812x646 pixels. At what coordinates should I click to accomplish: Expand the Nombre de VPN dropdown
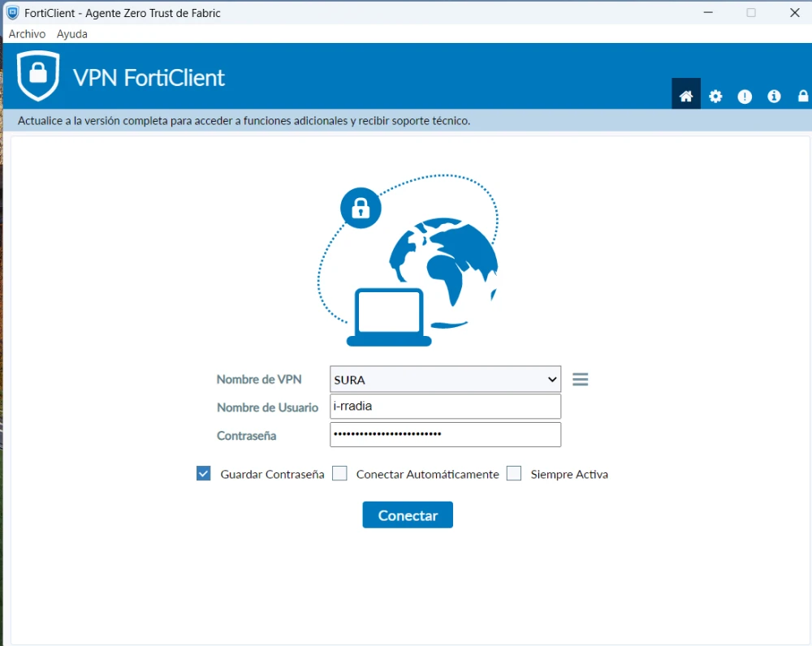point(445,379)
